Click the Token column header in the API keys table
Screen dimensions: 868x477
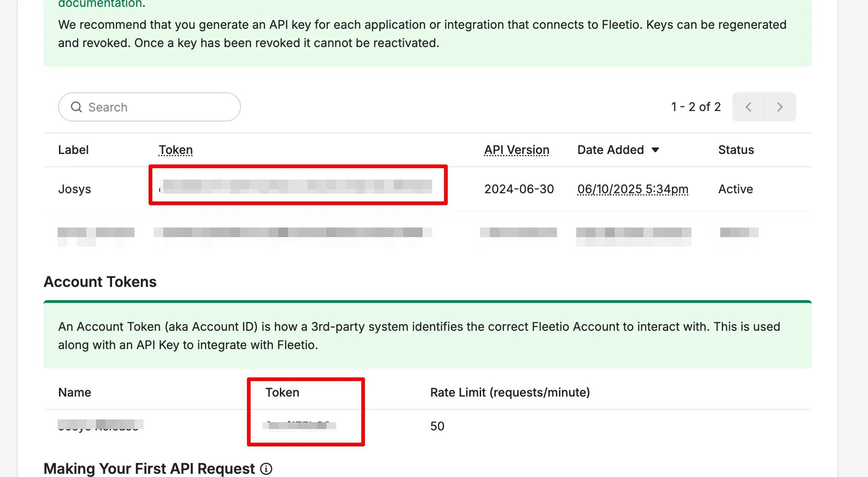pos(176,150)
